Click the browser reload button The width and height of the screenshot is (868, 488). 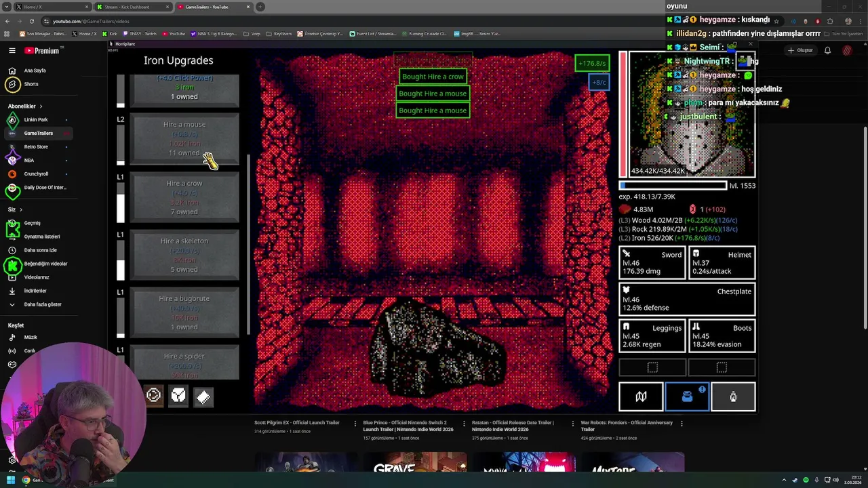tap(31, 21)
